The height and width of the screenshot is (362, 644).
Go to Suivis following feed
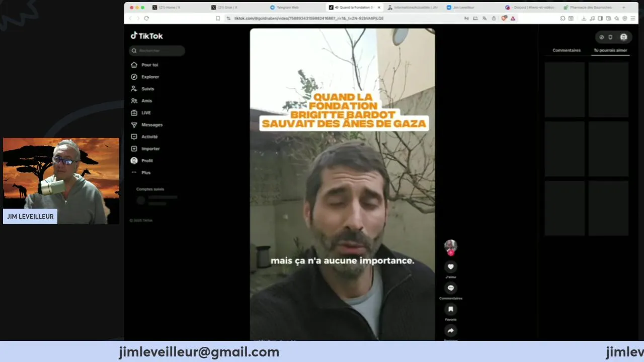(x=142, y=89)
